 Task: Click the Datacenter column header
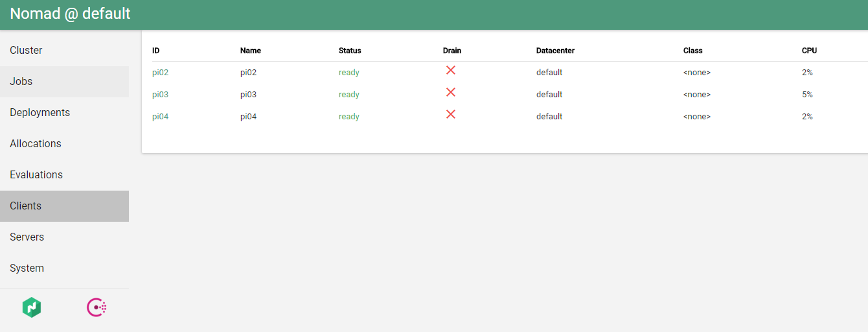tap(555, 51)
